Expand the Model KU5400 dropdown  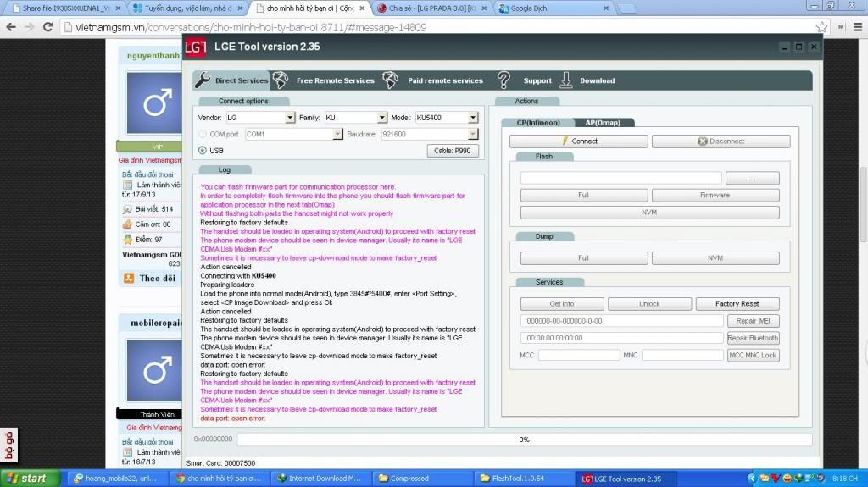473,118
